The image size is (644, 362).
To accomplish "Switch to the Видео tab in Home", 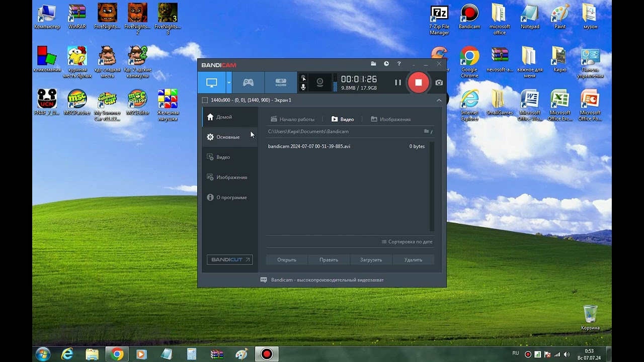I will click(x=343, y=119).
